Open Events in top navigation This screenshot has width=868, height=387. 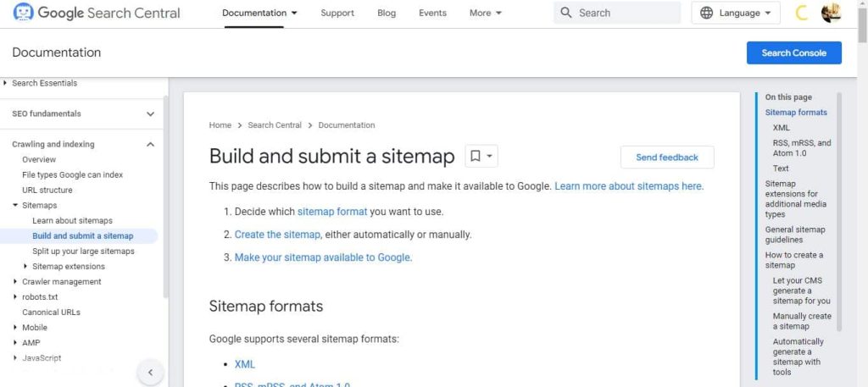click(x=432, y=13)
